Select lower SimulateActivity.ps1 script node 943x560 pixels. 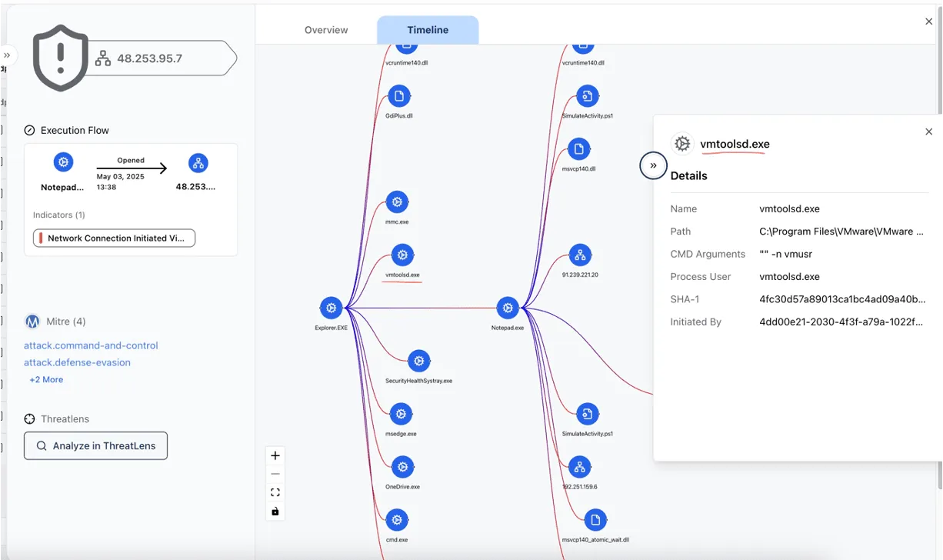(587, 414)
